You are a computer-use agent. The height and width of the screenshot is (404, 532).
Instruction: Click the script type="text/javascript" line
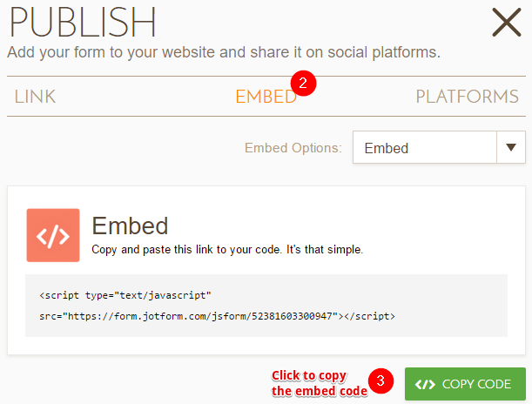pyautogui.click(x=125, y=294)
